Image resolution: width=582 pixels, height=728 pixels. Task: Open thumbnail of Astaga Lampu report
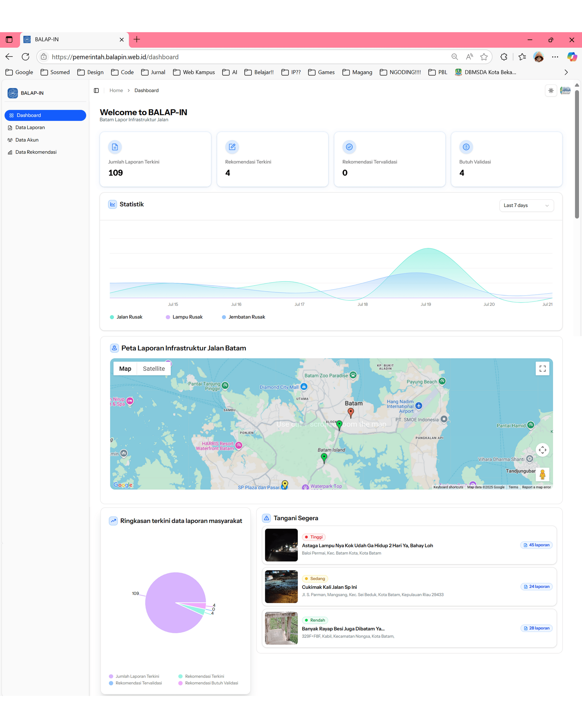(x=281, y=545)
